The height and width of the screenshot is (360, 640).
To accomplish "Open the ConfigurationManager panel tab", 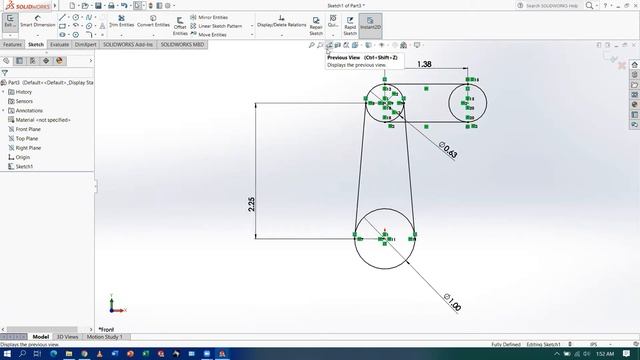I will (x=32, y=61).
